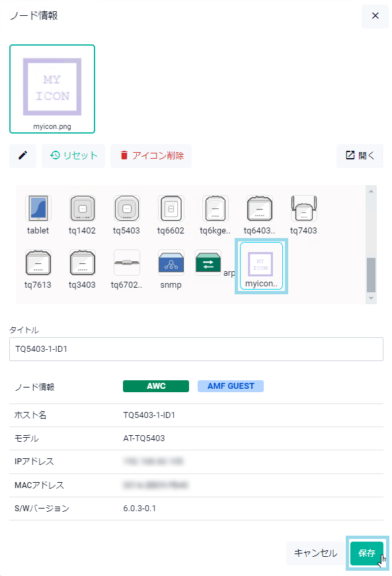The width and height of the screenshot is (392, 576).
Task: Save changes with the 保存 button
Action: [x=367, y=554]
